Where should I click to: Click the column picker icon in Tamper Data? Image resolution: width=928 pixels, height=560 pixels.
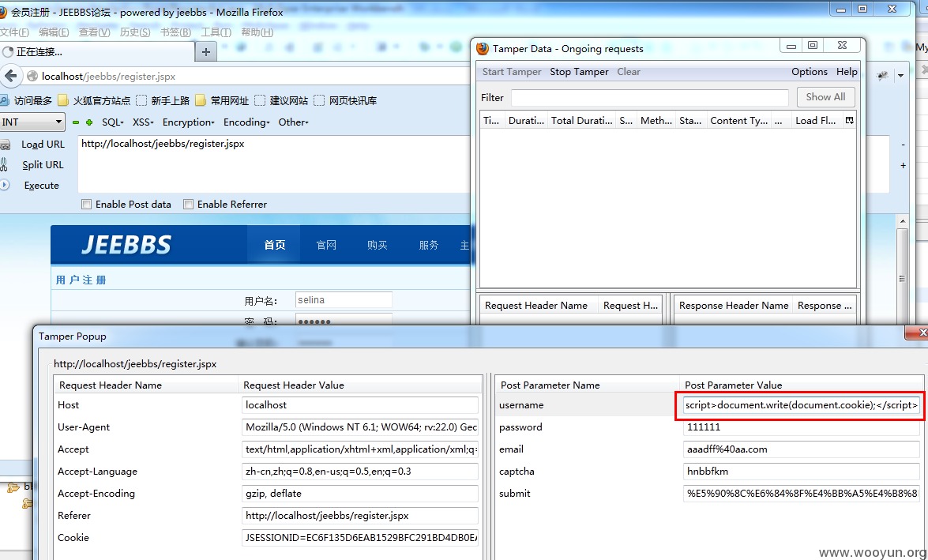tap(849, 120)
